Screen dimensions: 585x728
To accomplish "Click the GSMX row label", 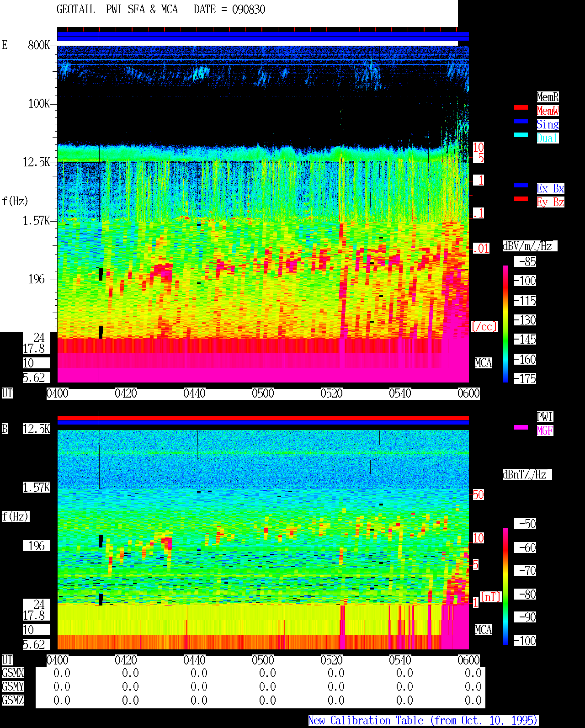I will [x=13, y=673].
